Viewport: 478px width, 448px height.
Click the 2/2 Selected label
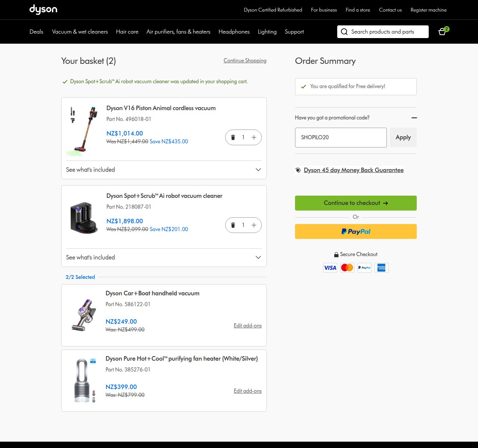pos(80,277)
